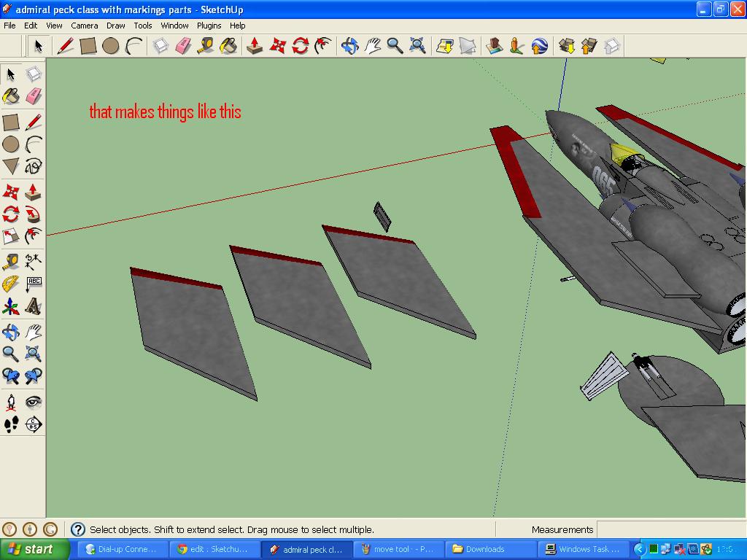Screen dimensions: 747x560
Task: Choose the Freehand drawing tool
Action: [x=34, y=167]
